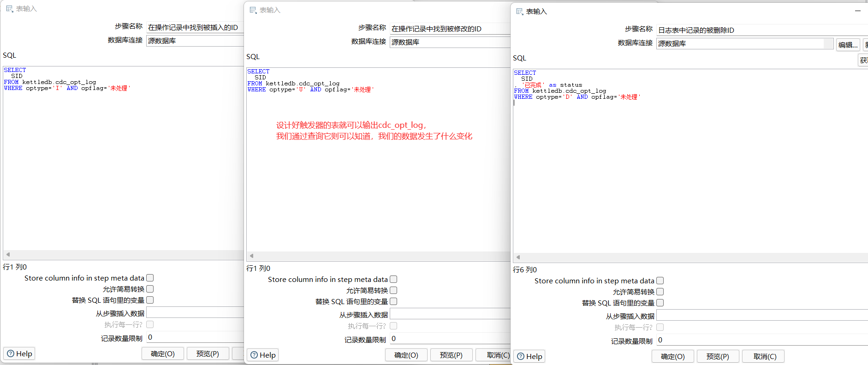
Task: Open Help in the right 被删除ID window
Action: click(x=529, y=357)
